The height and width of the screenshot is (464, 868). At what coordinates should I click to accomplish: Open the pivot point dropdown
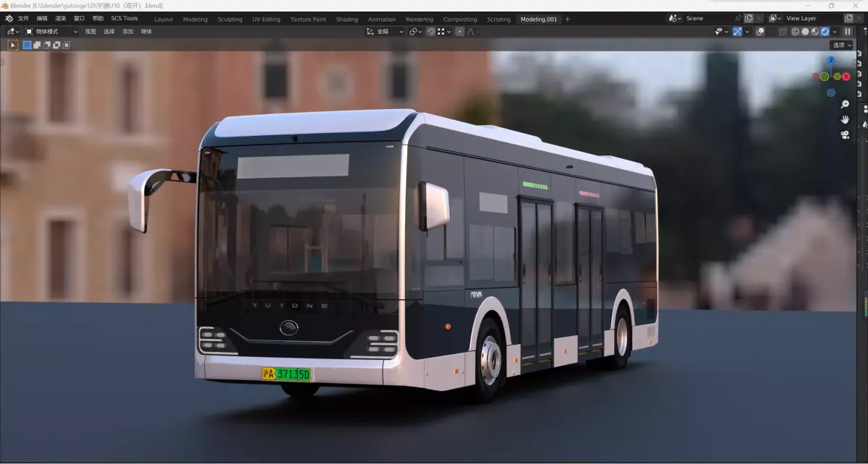pos(415,32)
